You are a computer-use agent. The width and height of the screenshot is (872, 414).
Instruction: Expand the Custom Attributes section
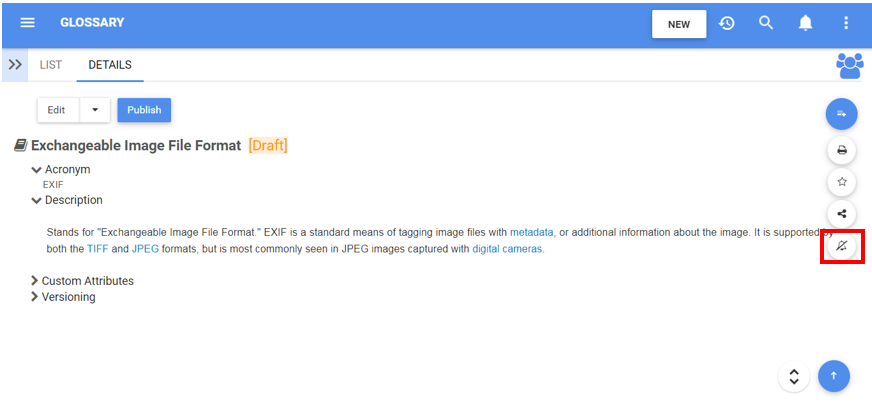pyautogui.click(x=35, y=281)
